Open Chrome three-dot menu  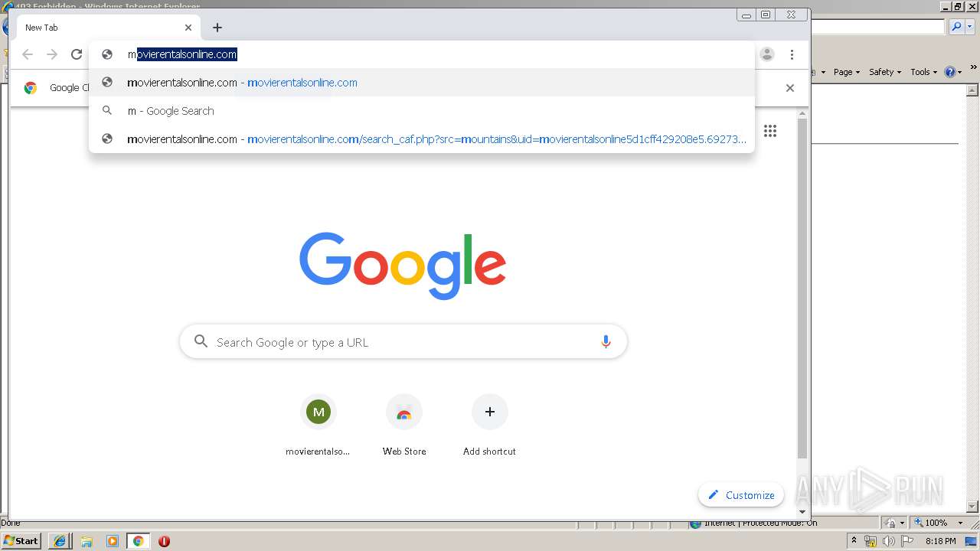pos(792,54)
